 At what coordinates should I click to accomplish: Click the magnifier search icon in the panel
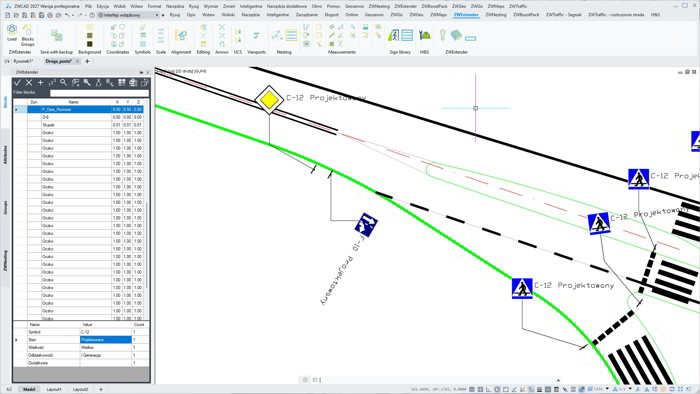tap(63, 83)
